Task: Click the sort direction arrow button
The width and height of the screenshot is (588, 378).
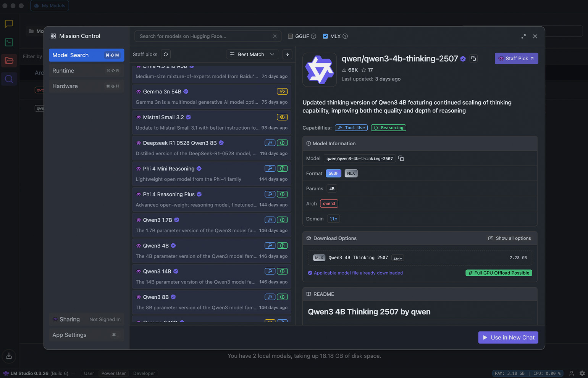Action: tap(287, 55)
